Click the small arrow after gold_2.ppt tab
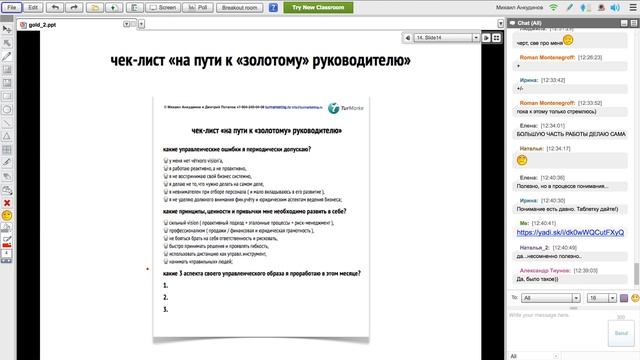 click(141, 24)
